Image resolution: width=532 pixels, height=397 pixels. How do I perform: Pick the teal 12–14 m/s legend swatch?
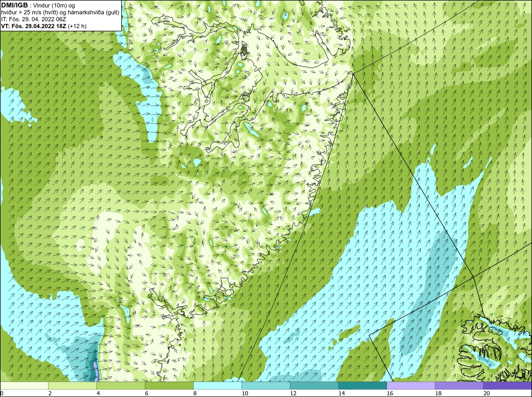pos(314,385)
